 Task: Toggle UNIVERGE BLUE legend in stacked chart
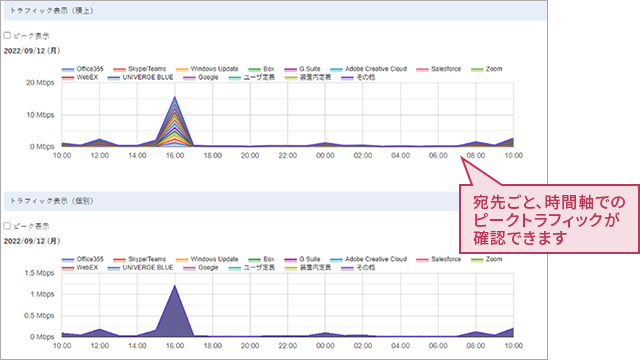(141, 77)
